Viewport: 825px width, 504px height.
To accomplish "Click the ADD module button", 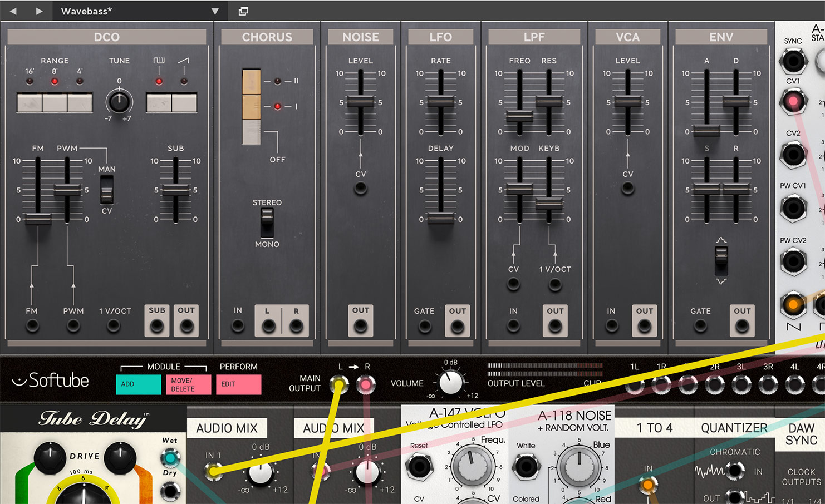I will click(x=139, y=384).
